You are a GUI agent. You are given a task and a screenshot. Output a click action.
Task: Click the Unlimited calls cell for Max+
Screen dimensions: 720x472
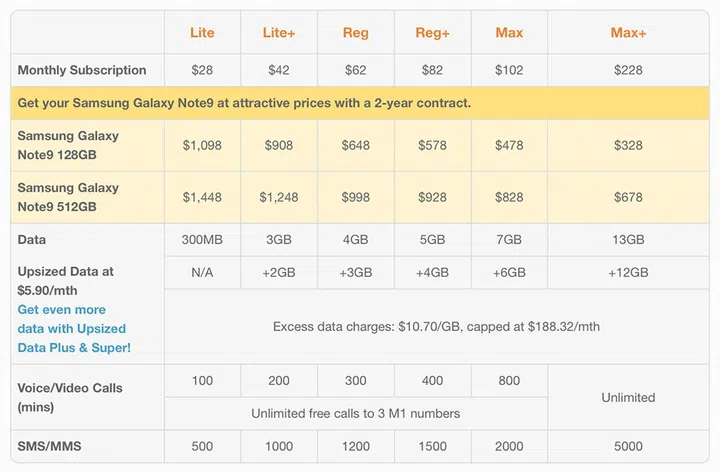[628, 397]
